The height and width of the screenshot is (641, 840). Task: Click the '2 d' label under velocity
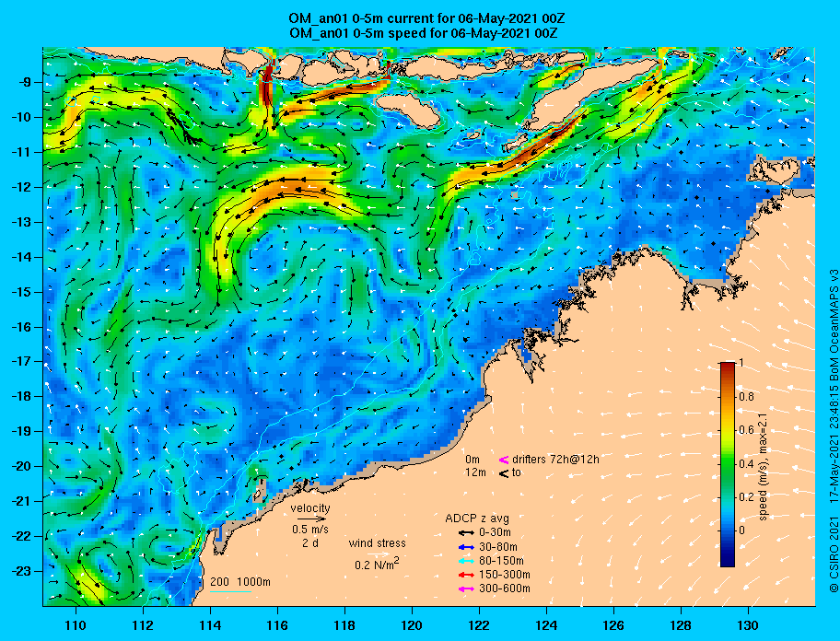[309, 542]
